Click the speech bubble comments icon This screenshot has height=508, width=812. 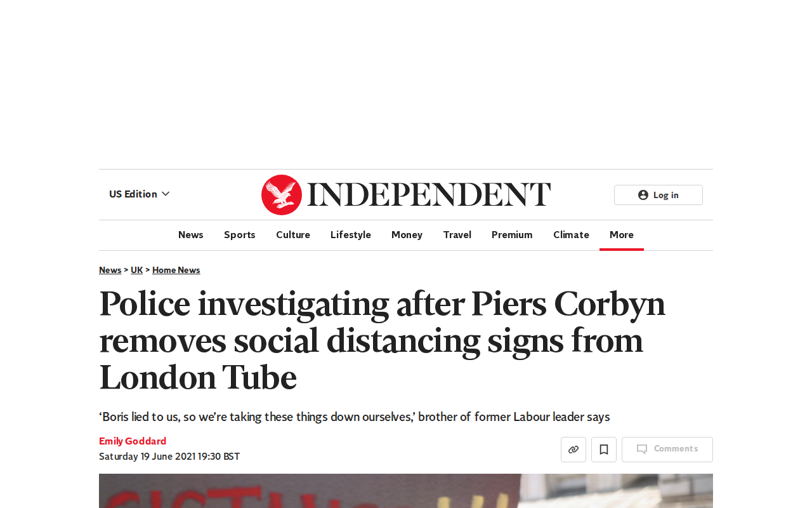tap(642, 449)
